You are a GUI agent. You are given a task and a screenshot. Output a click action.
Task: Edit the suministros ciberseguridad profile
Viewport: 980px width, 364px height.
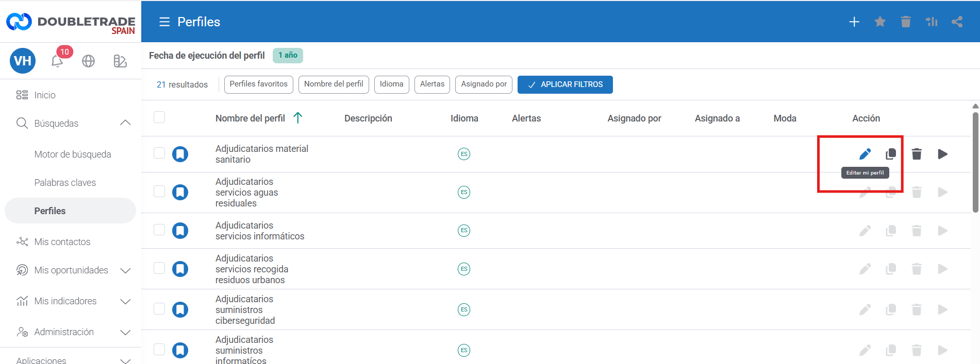click(865, 309)
